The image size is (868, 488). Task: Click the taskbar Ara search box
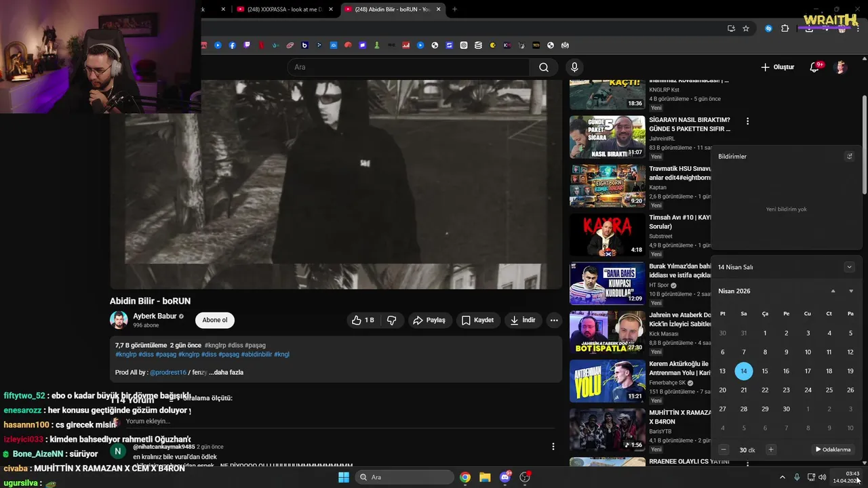point(404,477)
